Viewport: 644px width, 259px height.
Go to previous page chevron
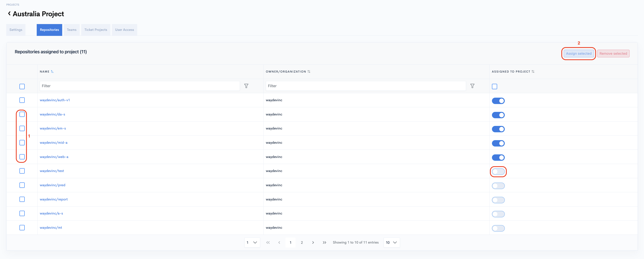coord(279,243)
